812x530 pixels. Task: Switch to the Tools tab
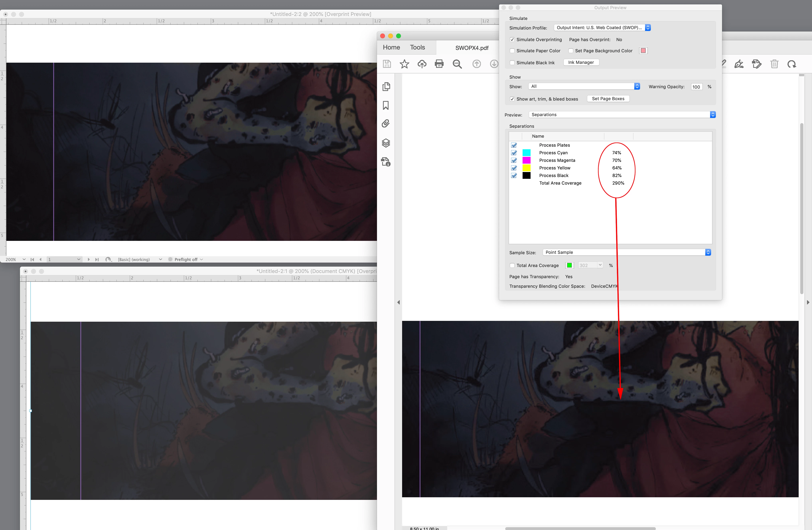coord(417,47)
